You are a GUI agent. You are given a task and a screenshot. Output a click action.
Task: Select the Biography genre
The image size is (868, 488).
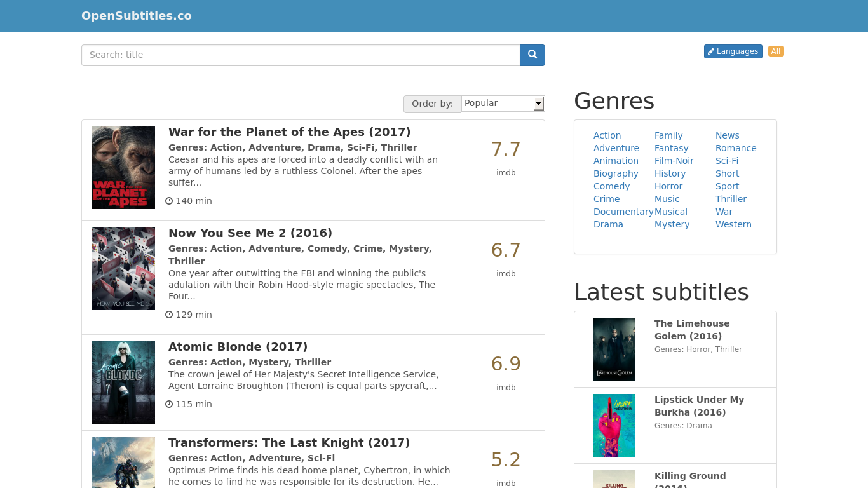pyautogui.click(x=616, y=173)
